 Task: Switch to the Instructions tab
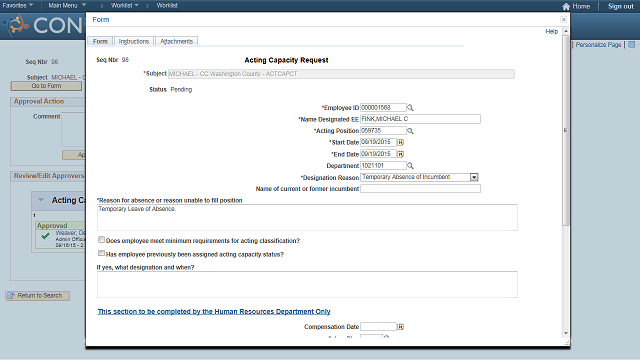coord(134,41)
